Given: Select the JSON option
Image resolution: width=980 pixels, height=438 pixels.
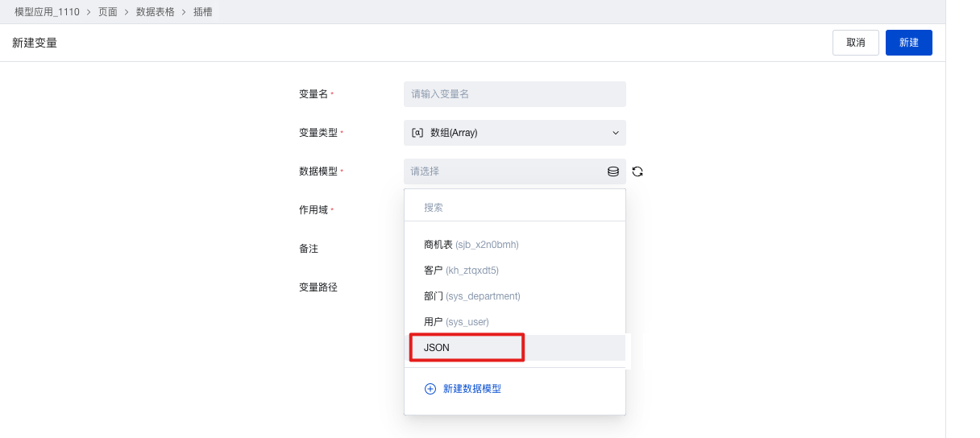Looking at the screenshot, I should tap(514, 348).
